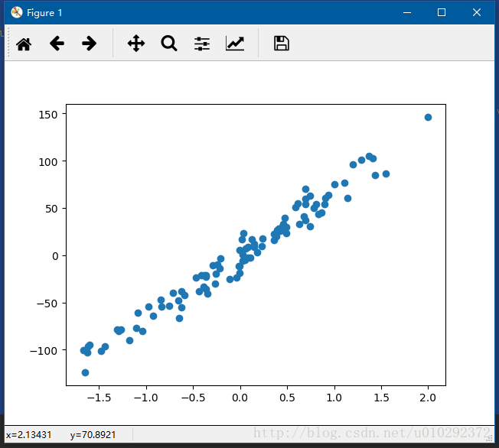Grab the toolbar drag handle dots
499x448 pixels.
[8, 42]
